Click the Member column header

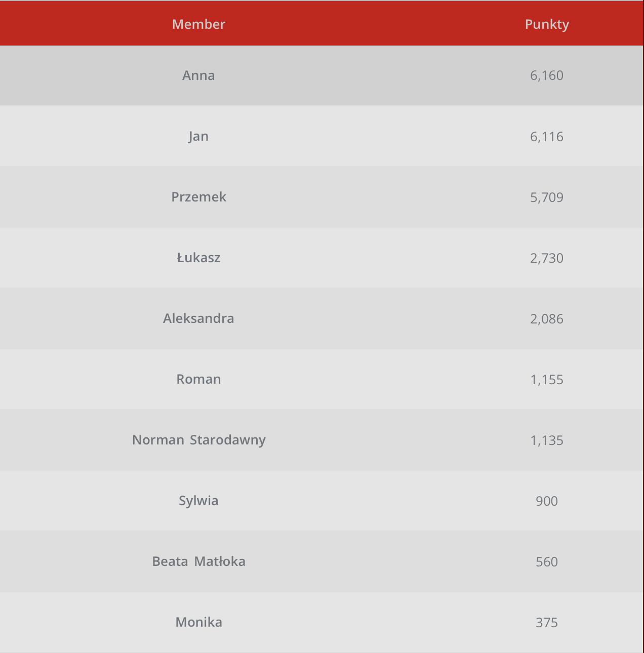coord(198,24)
